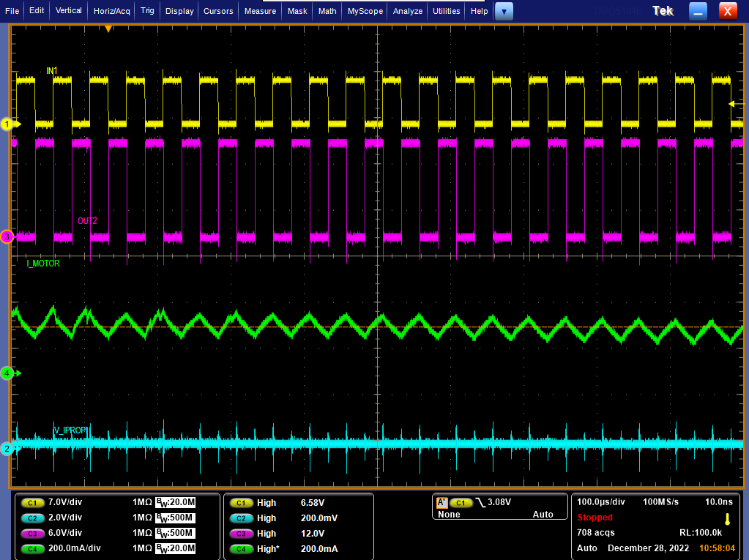749x560 pixels.
Task: Select the C2 badge showing 2.0V/div
Action: [32, 518]
